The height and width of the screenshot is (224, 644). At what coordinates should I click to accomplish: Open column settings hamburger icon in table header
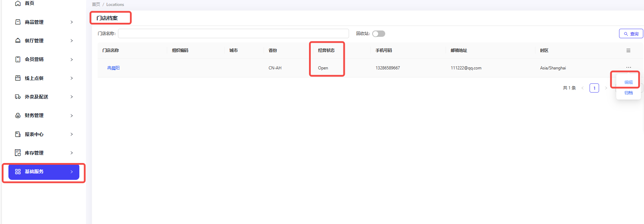[628, 50]
